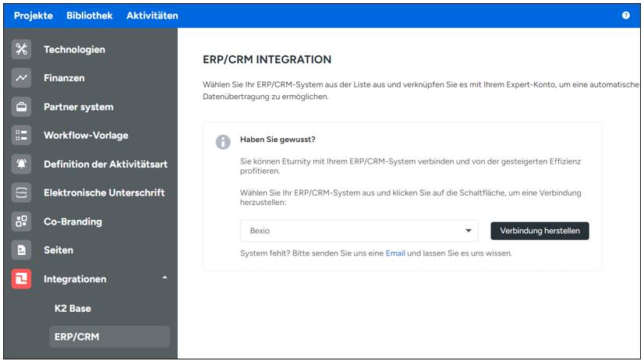The image size is (644, 361).
Task: Click the Technologien wrench icon
Action: (x=22, y=49)
